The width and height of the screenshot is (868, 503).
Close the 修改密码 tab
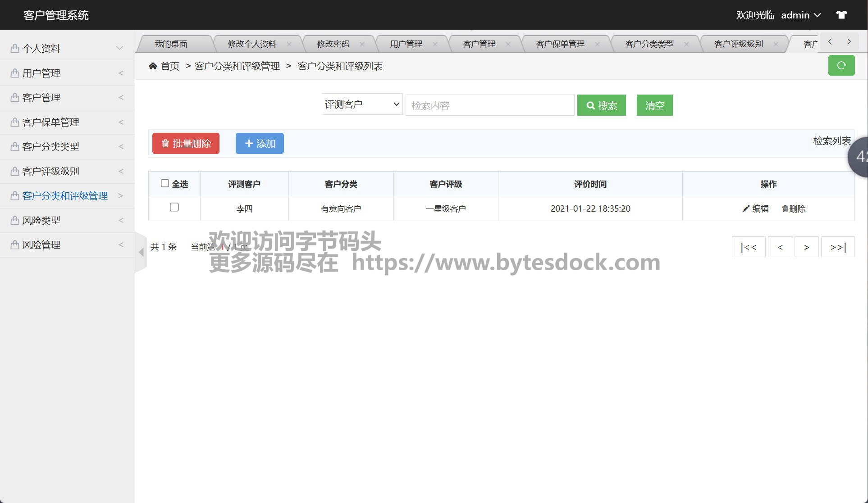362,44
